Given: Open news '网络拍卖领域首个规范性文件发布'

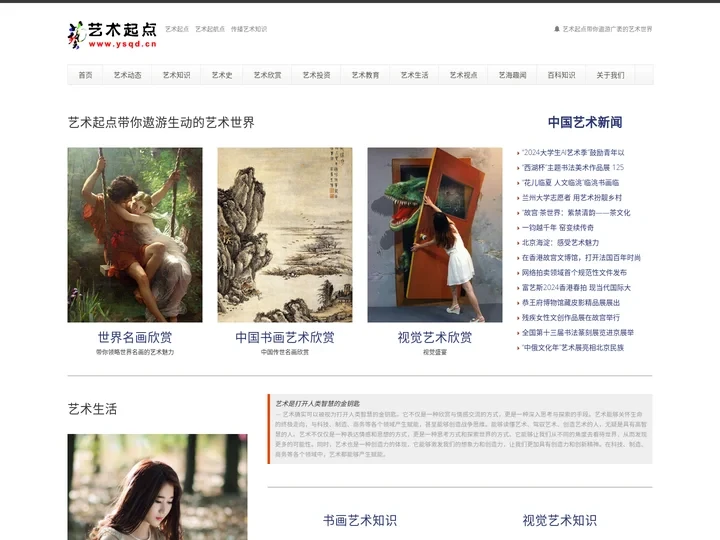Looking at the screenshot, I should click(x=574, y=273).
